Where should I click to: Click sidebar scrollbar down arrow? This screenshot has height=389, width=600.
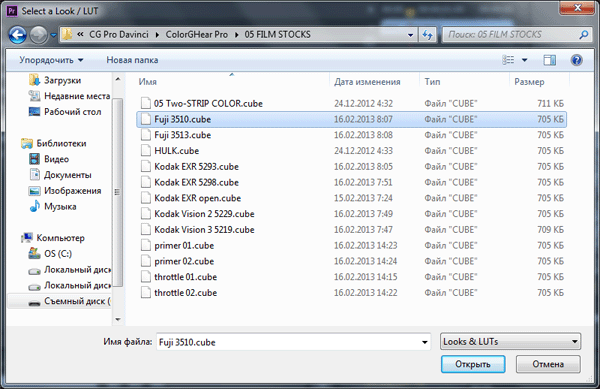tap(118, 320)
